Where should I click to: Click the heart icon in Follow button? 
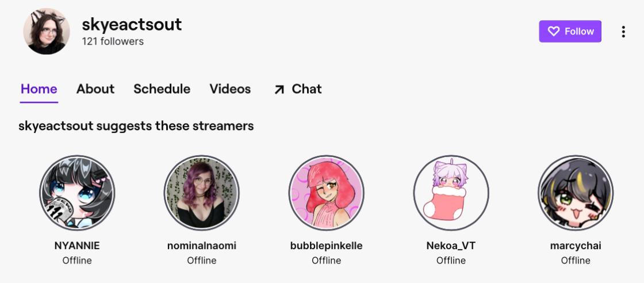click(554, 31)
